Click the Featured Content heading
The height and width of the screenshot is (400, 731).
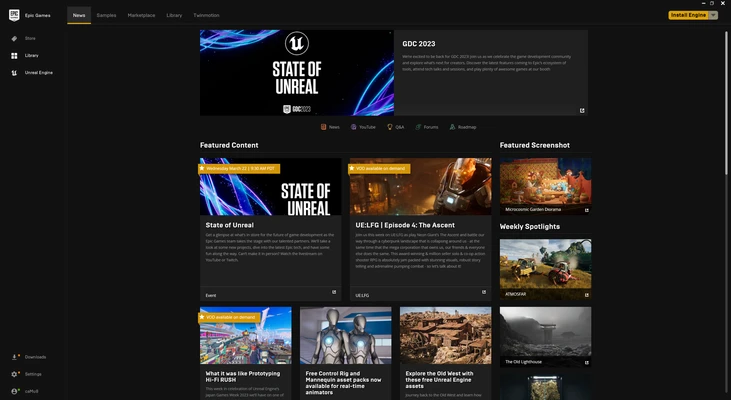tap(229, 145)
